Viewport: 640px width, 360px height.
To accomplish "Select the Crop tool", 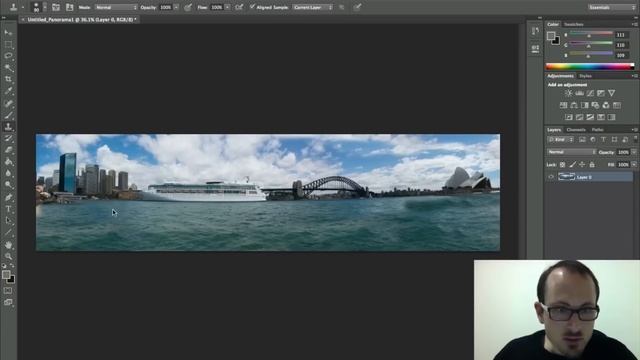I will pos(8,79).
